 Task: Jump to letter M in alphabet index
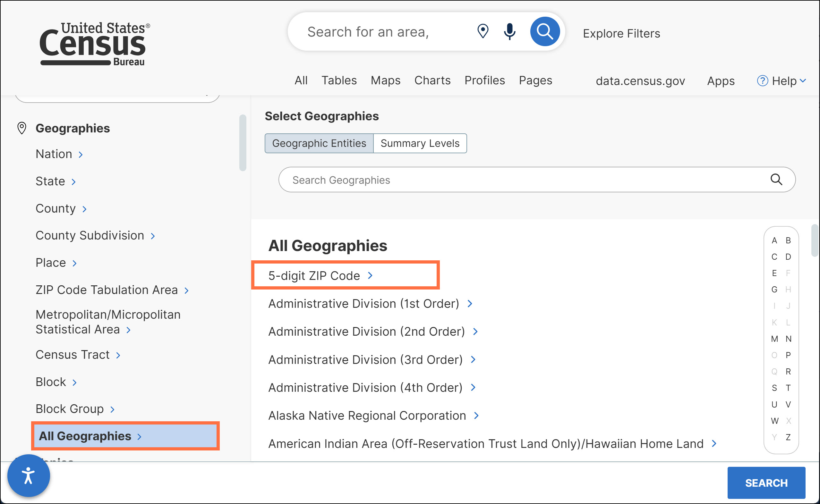tap(774, 339)
